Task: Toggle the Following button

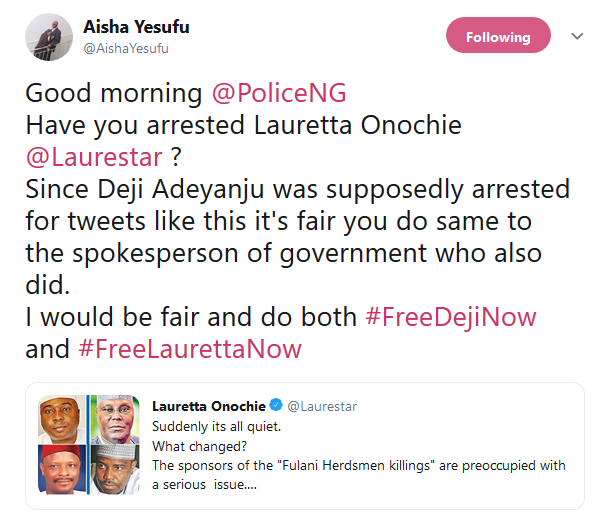Action: tap(498, 35)
